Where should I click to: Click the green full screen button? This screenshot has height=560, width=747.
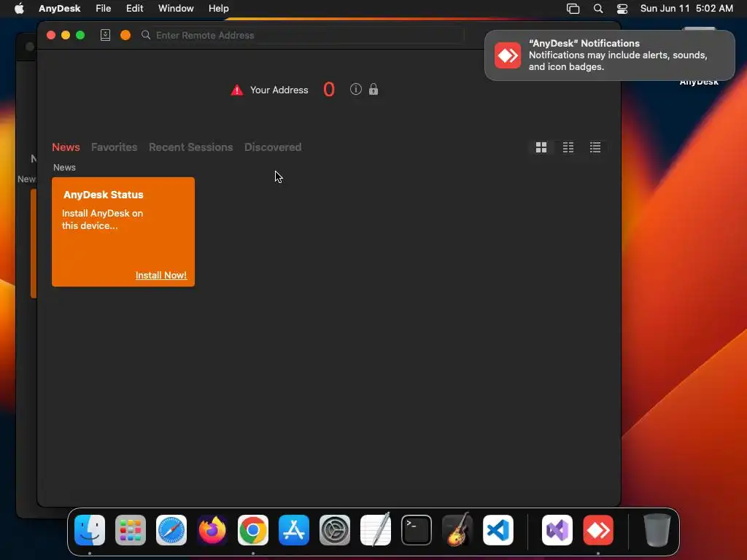[x=80, y=35]
